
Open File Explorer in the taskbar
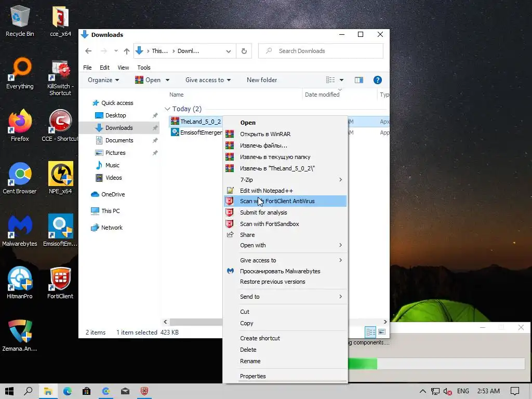point(48,391)
